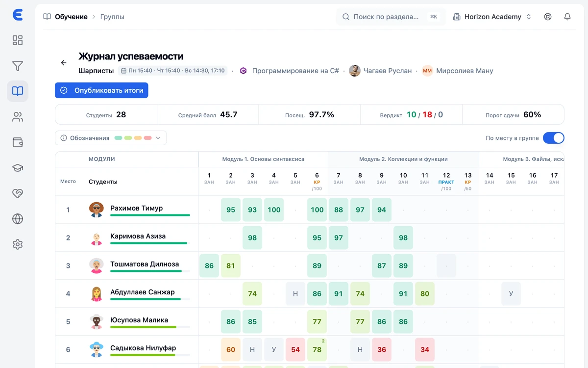Screen dimensions: 588x368
Task: Open the globe icon in sidebar
Action: tap(18, 219)
